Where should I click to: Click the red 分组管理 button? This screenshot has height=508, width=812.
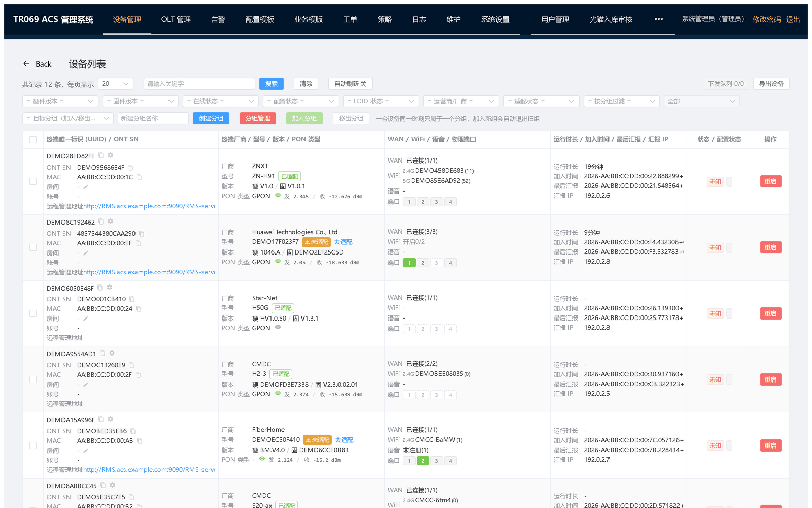[x=258, y=118]
